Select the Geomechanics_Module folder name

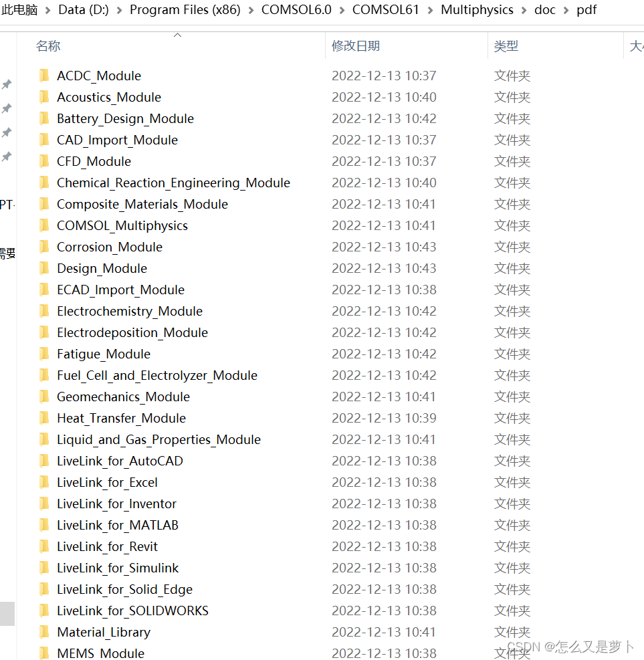click(x=123, y=397)
